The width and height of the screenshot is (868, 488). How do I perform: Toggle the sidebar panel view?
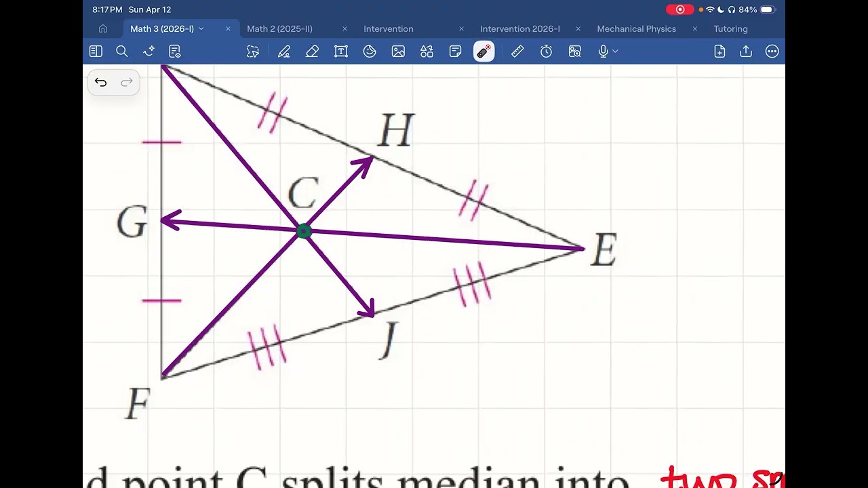[96, 52]
